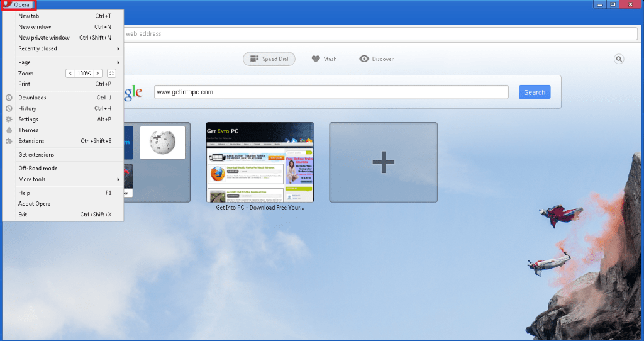Click the Settings gear icon

coord(9,119)
